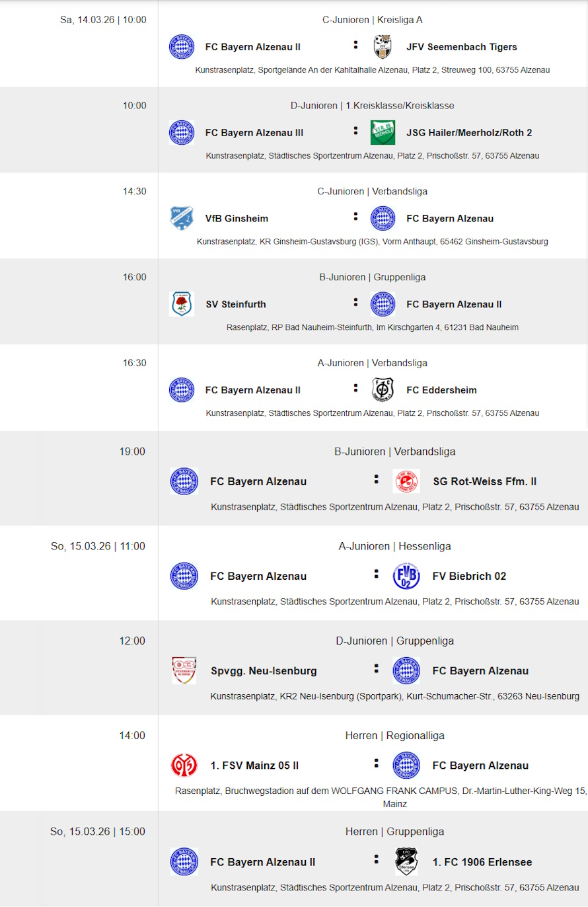Click the 1. FSV Mainz 05 II logo

coord(184,765)
